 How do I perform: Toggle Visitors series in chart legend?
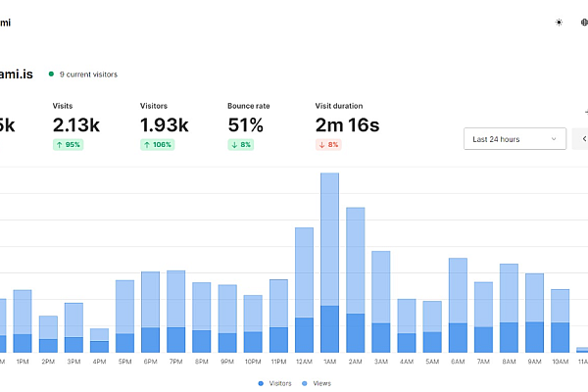274,383
